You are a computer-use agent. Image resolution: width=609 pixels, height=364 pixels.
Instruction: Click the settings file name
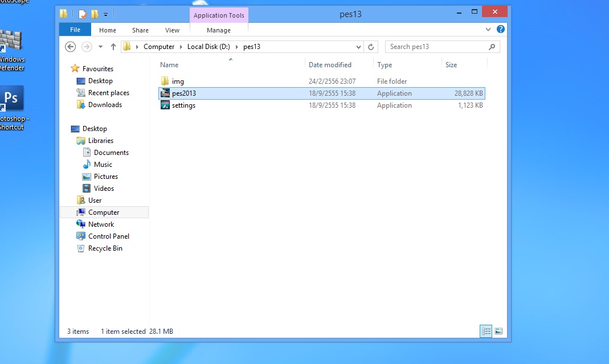tap(183, 105)
